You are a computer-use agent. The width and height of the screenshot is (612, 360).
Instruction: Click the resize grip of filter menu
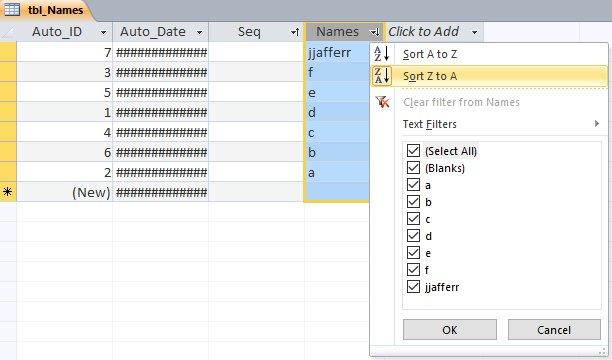click(x=603, y=352)
